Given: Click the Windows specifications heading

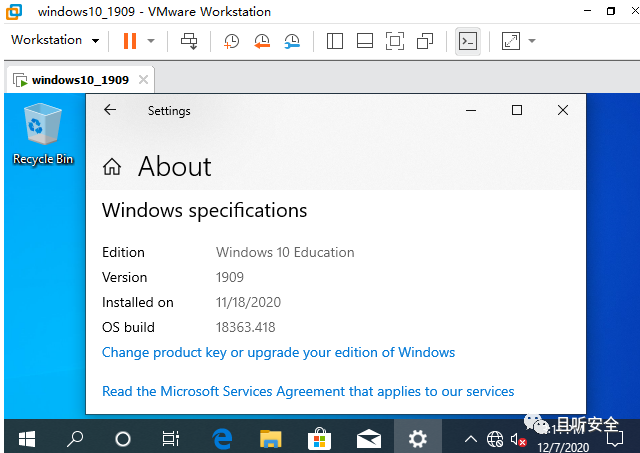Looking at the screenshot, I should coord(204,211).
